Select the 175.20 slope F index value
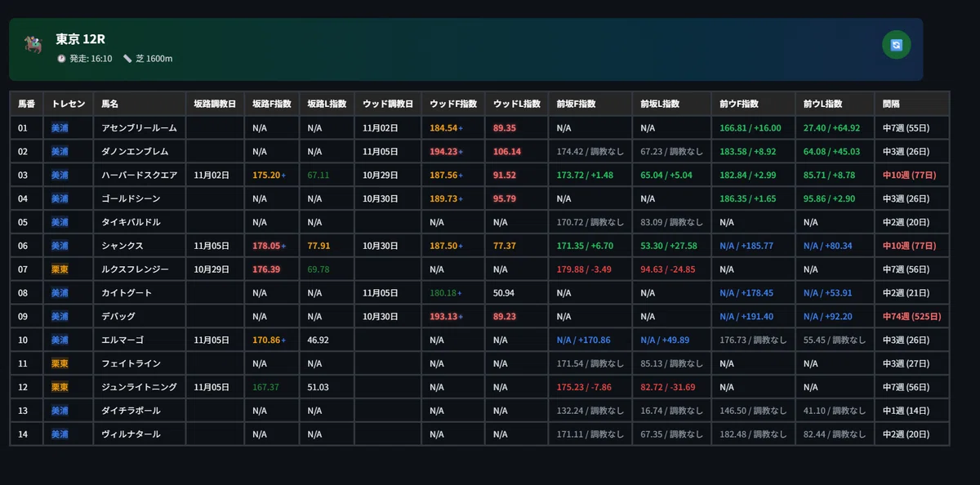 click(266, 175)
